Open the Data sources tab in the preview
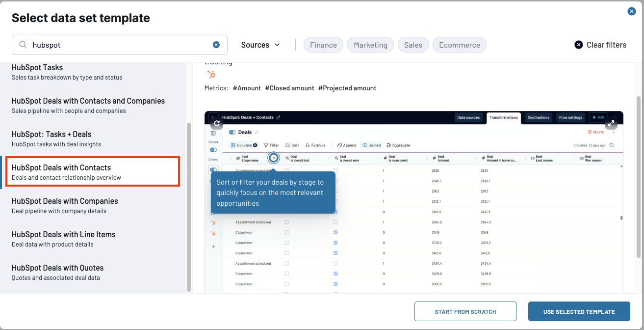The width and height of the screenshot is (644, 330). [x=468, y=118]
